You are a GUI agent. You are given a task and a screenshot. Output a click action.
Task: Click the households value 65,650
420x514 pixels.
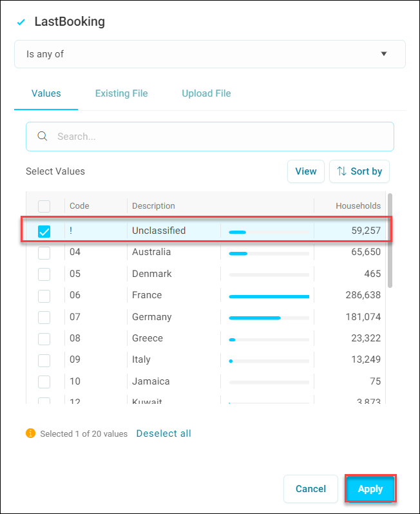click(x=366, y=252)
